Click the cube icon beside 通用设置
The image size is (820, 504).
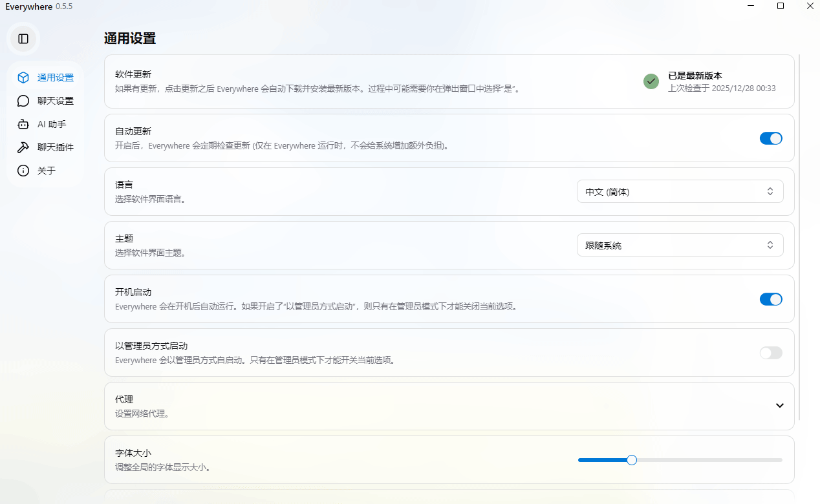pos(23,78)
